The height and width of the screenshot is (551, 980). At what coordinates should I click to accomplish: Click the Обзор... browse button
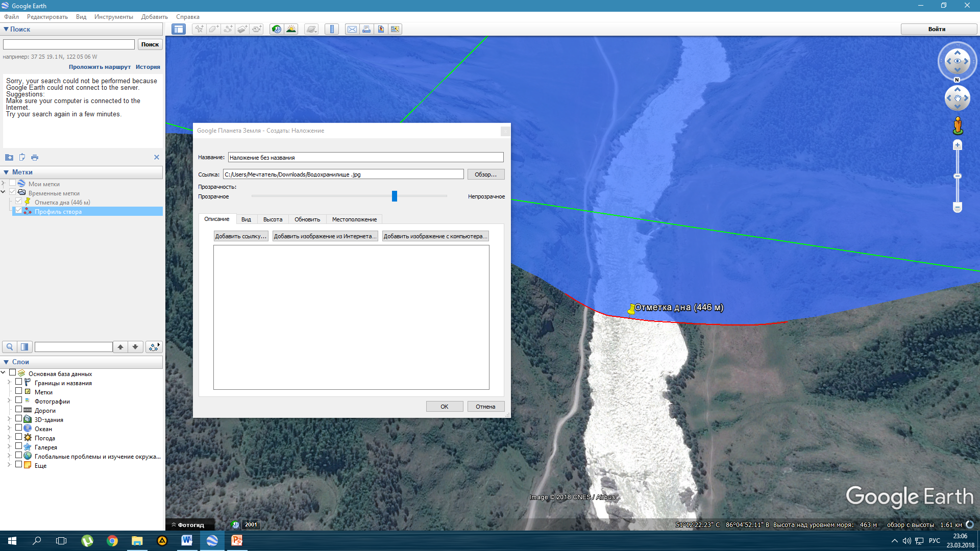tap(485, 174)
